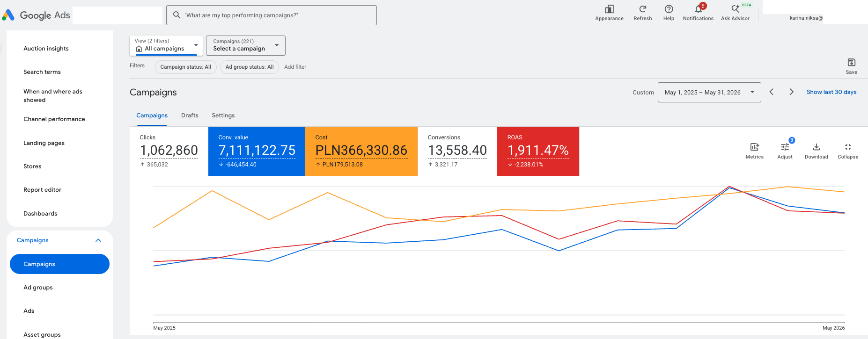Open Landing pages report
Image resolution: width=868 pixels, height=339 pixels.
[x=44, y=143]
